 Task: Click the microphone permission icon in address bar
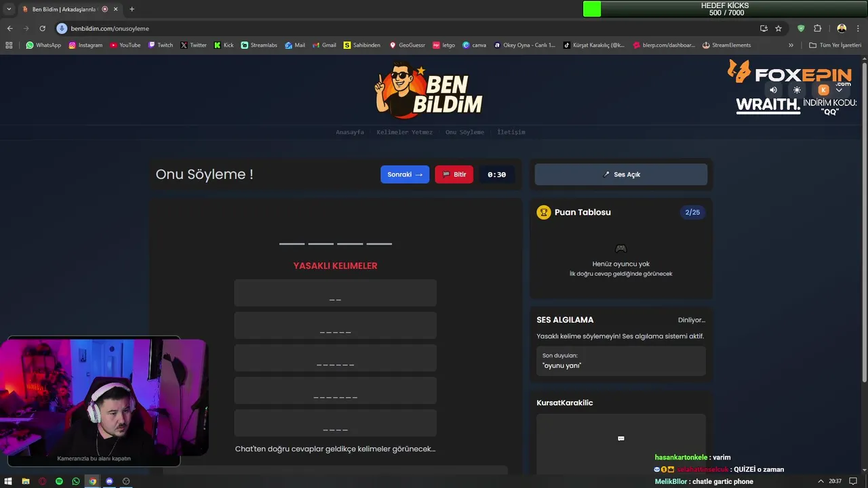(62, 28)
